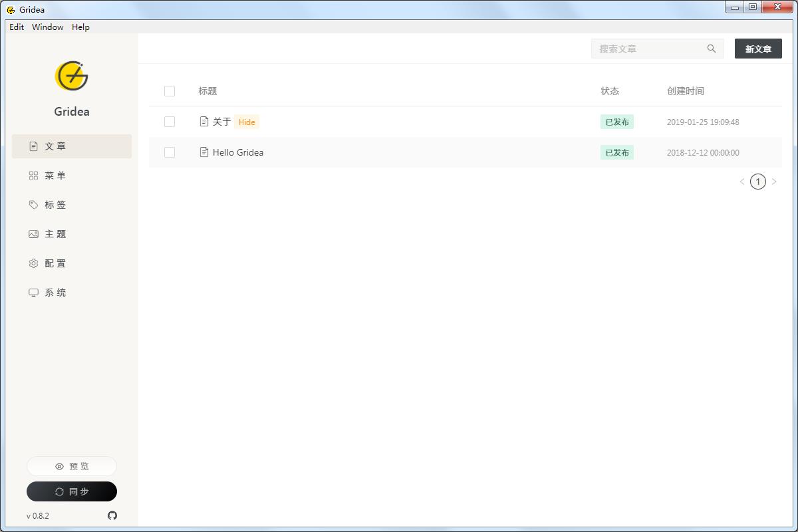Check the checkbox for the 关于 post
Image resolution: width=798 pixels, height=532 pixels.
click(x=170, y=122)
